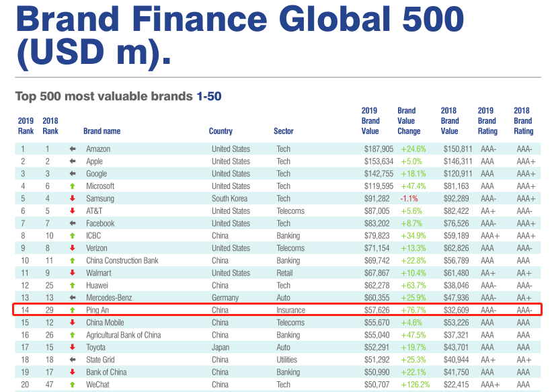Click the China Construction Bank brand name
This screenshot has height=392, width=554.
pyautogui.click(x=122, y=261)
